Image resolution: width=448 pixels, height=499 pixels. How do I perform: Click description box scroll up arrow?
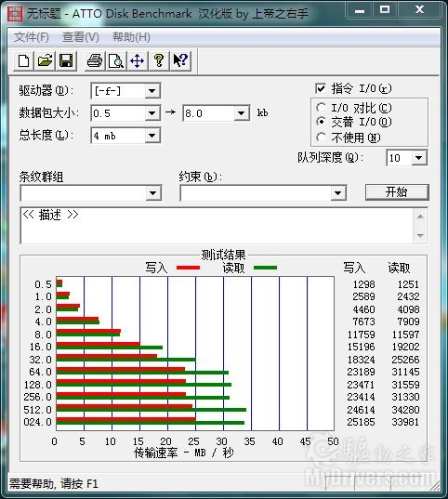420,217
